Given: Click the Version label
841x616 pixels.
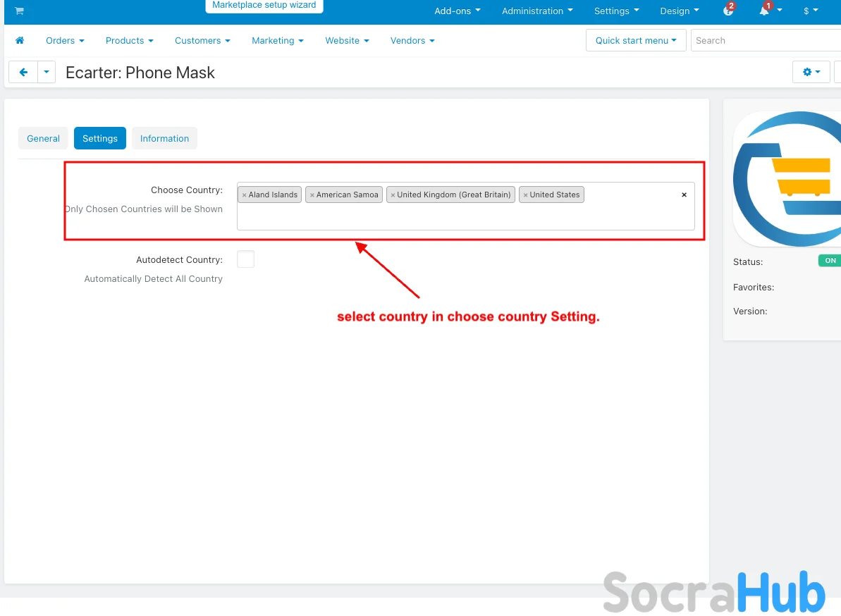Looking at the screenshot, I should point(750,311).
